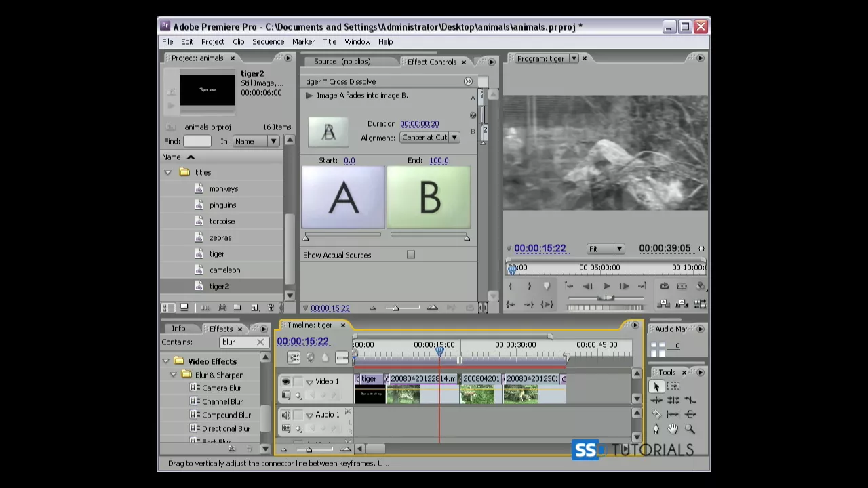868x488 pixels.
Task: Toggle Video 1 track eye visibility
Action: click(x=286, y=382)
